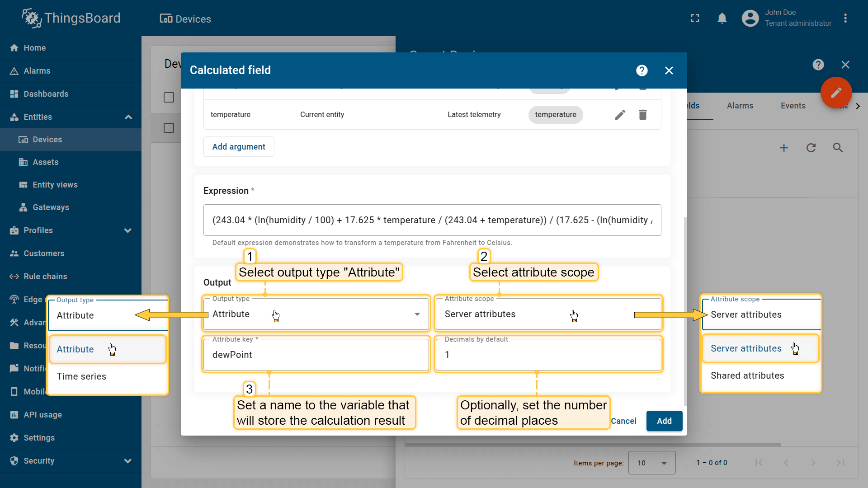This screenshot has height=488, width=868.
Task: Open the notifications bell
Action: [722, 19]
